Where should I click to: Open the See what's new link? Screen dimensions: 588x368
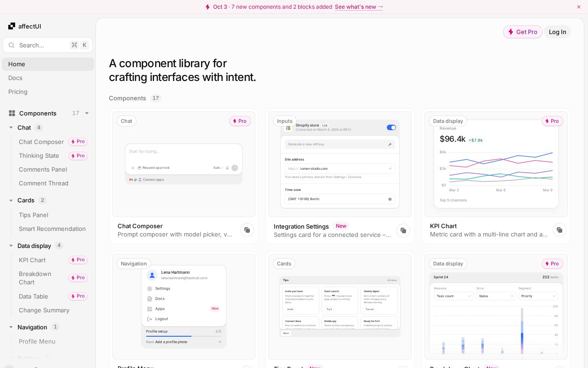(359, 7)
